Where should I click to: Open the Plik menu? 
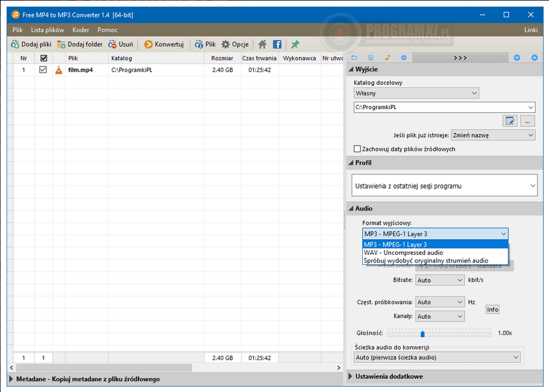(17, 30)
